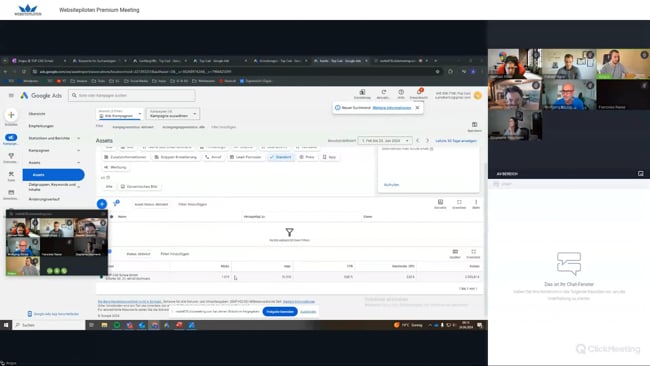Click Filter hinzufügen above asset table
The height and width of the screenshot is (366, 650).
[x=192, y=204]
